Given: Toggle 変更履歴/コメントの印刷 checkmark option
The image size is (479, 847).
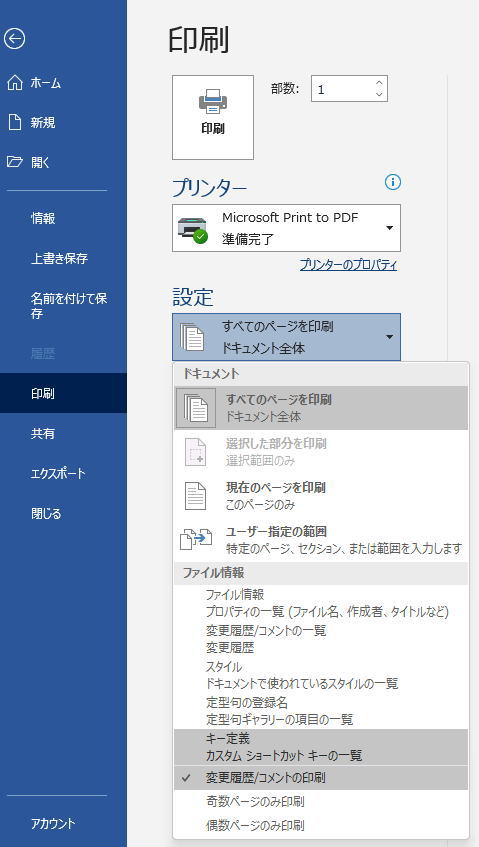Looking at the screenshot, I should point(321,778).
